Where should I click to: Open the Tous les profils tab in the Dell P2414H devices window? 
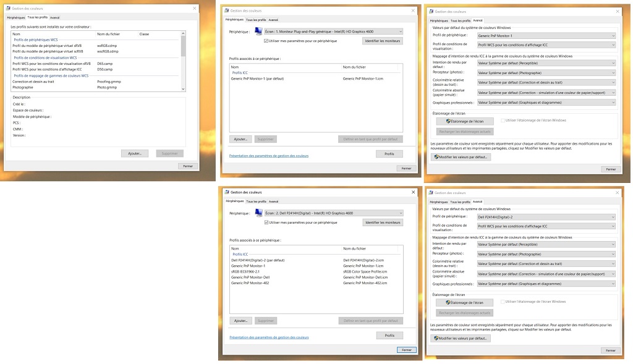pyautogui.click(x=256, y=201)
